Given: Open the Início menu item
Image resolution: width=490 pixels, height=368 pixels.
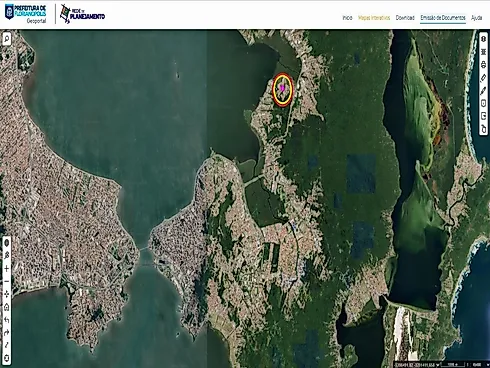Looking at the screenshot, I should (x=347, y=18).
